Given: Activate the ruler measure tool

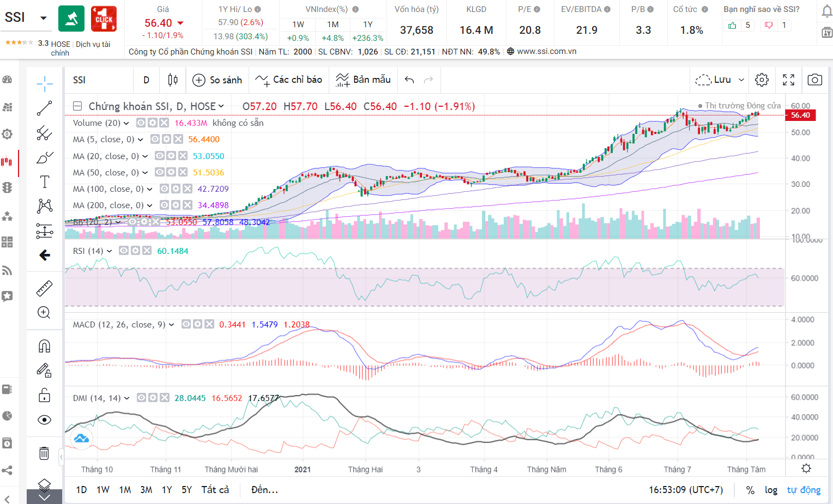Looking at the screenshot, I should 45,288.
